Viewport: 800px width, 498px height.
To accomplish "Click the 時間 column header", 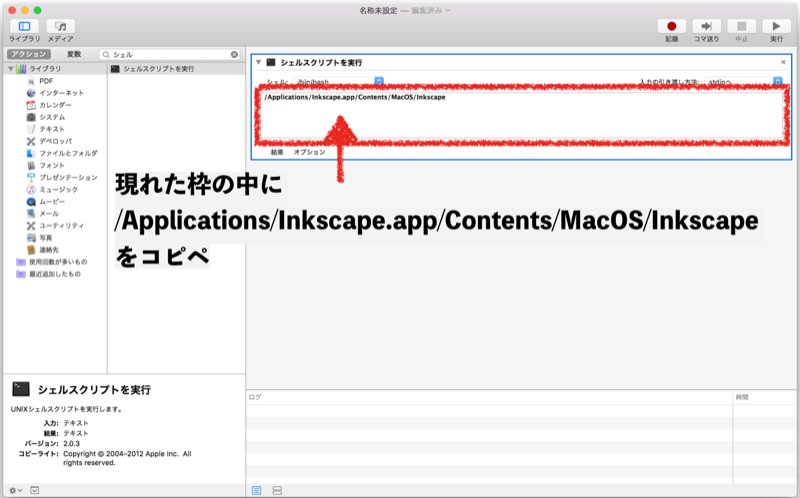I will (x=764, y=397).
